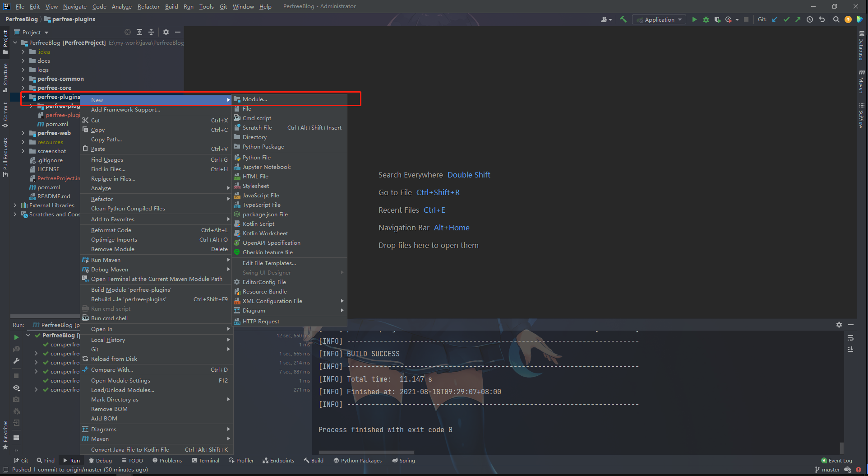Open Project panel gear options
Image resolution: width=868 pixels, height=476 pixels.
click(166, 32)
